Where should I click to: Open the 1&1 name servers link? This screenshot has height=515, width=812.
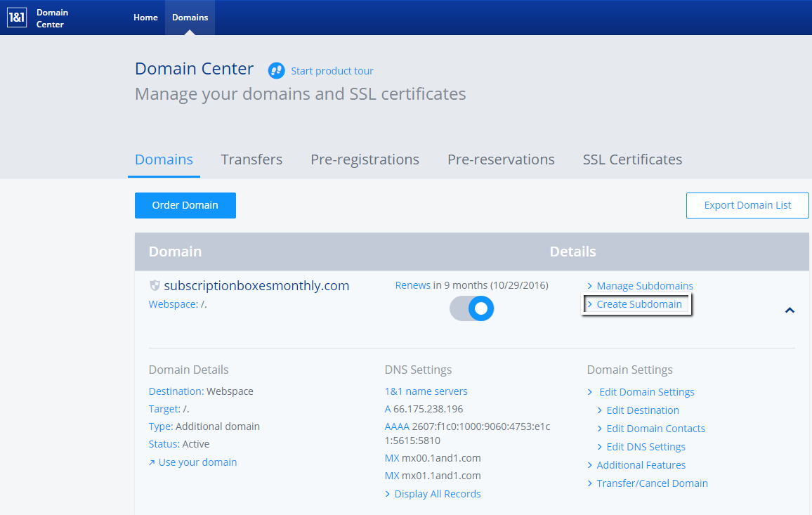(x=426, y=391)
